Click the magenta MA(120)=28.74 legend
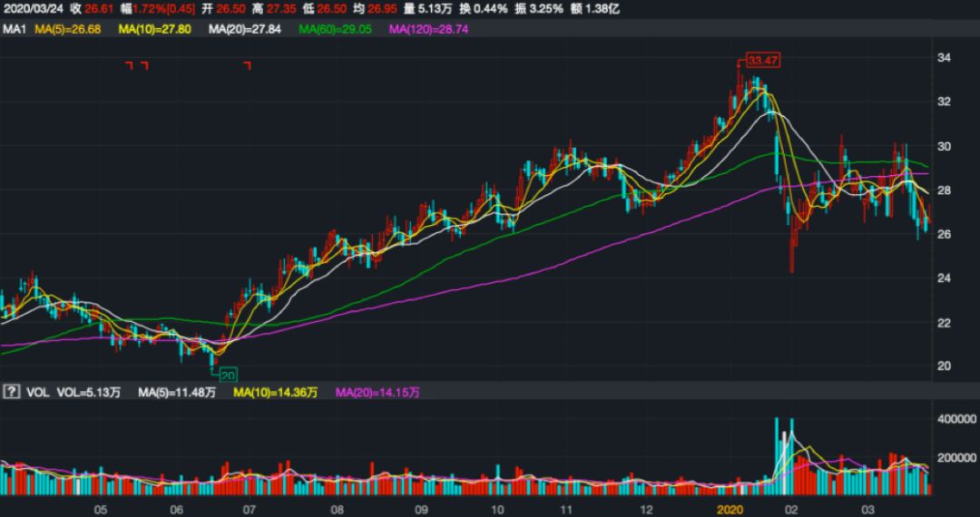980x517 pixels. (x=431, y=29)
